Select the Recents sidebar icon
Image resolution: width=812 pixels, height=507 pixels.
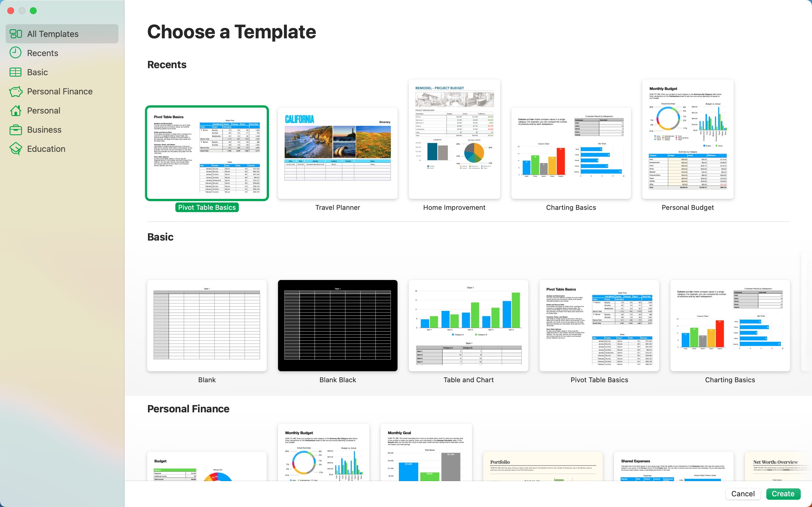15,53
